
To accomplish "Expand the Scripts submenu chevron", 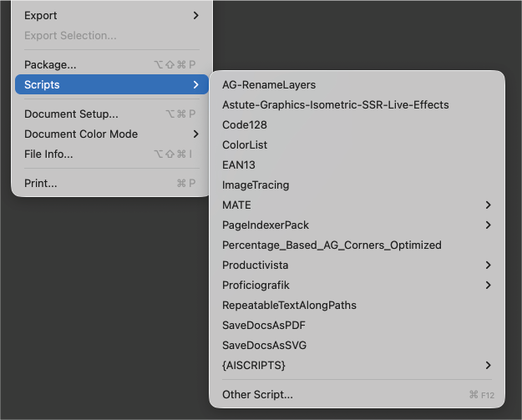I will (x=196, y=84).
